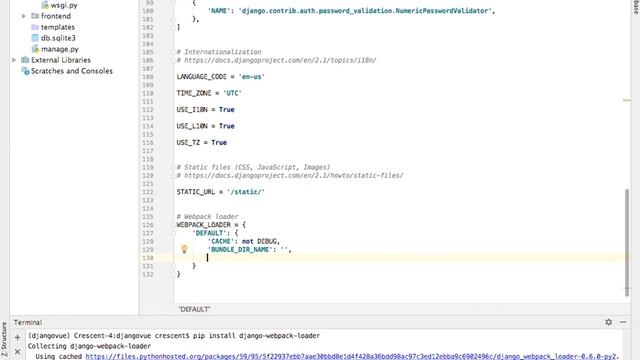Screen dimensions: 640x360
Task: Select External Libraries item
Action: (x=61, y=60)
